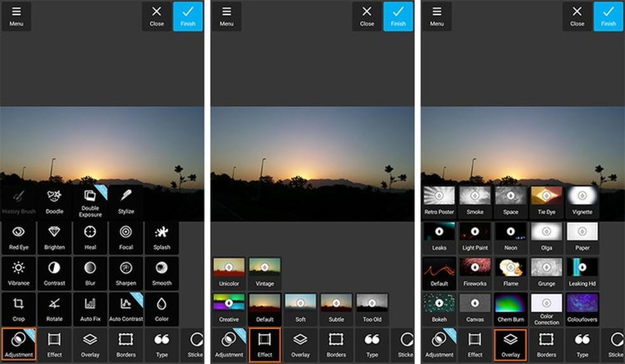The height and width of the screenshot is (364, 625).
Task: Apply Auto Contrast
Action: point(126,309)
